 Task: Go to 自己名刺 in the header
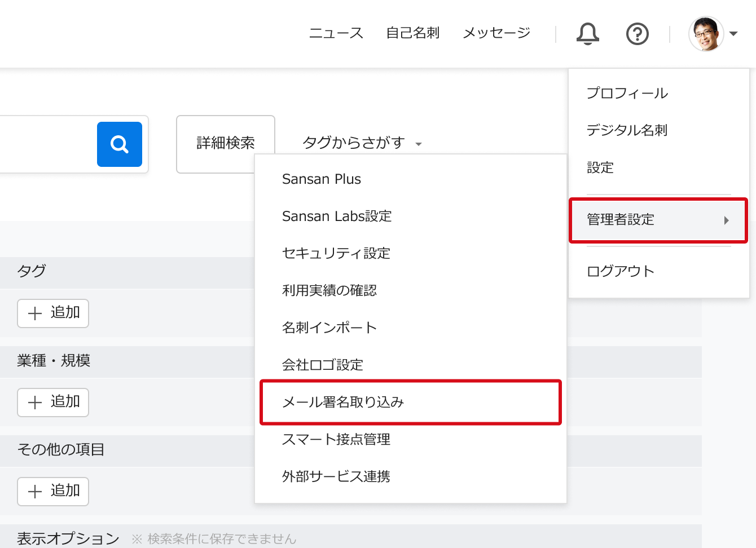pyautogui.click(x=412, y=33)
